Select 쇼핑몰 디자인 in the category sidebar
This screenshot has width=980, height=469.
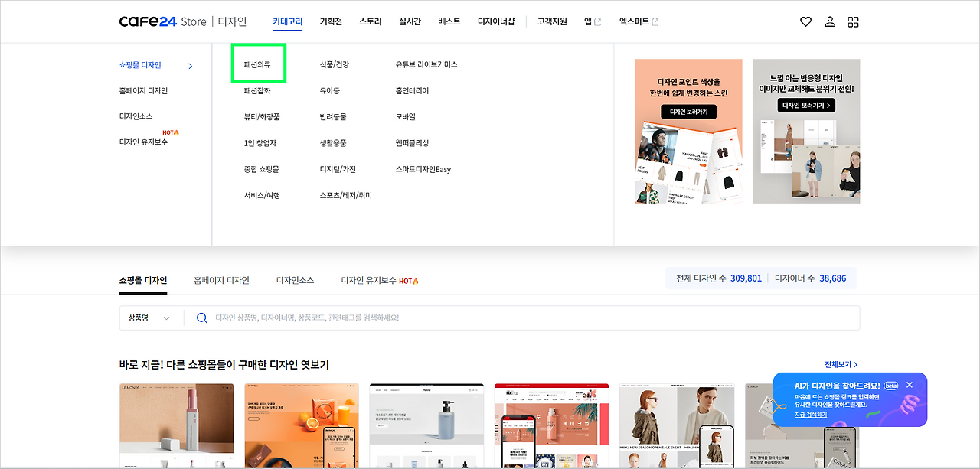[x=140, y=65]
